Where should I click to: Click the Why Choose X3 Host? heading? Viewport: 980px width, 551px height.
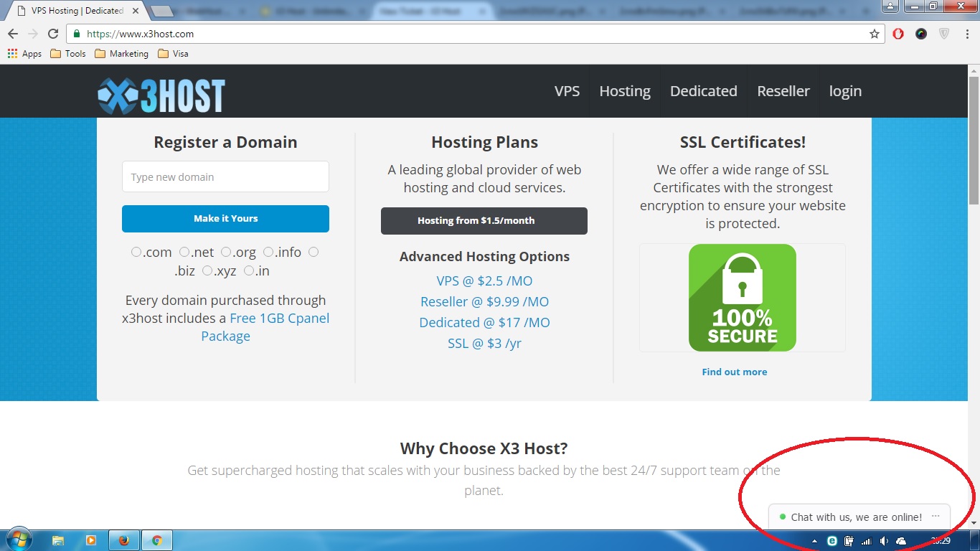tap(484, 448)
